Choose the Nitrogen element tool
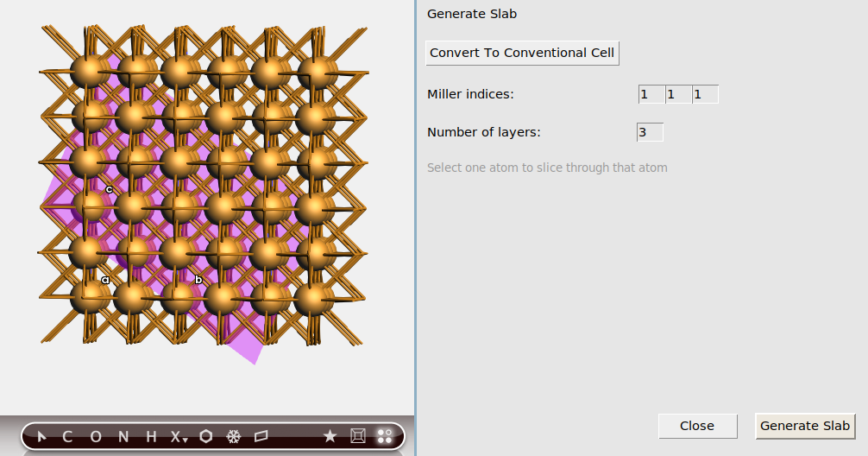The height and width of the screenshot is (456, 868). (x=123, y=437)
